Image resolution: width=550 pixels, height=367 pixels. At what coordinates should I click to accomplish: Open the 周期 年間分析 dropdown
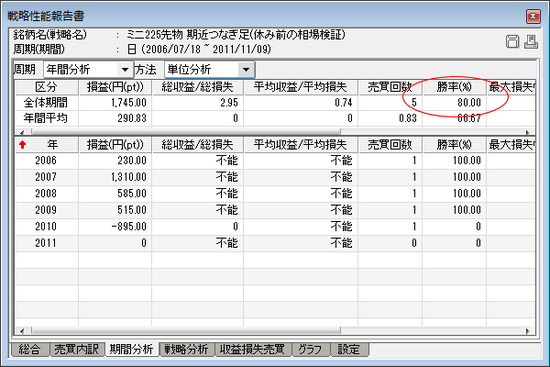(x=125, y=69)
